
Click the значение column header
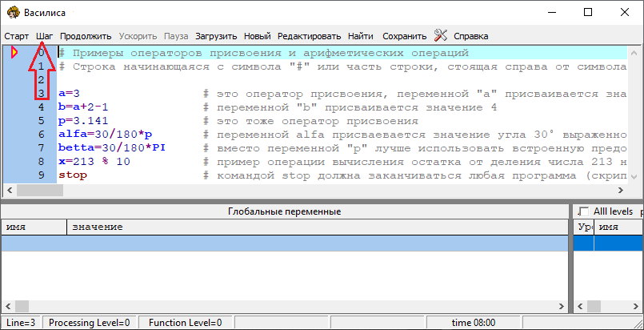(318, 227)
